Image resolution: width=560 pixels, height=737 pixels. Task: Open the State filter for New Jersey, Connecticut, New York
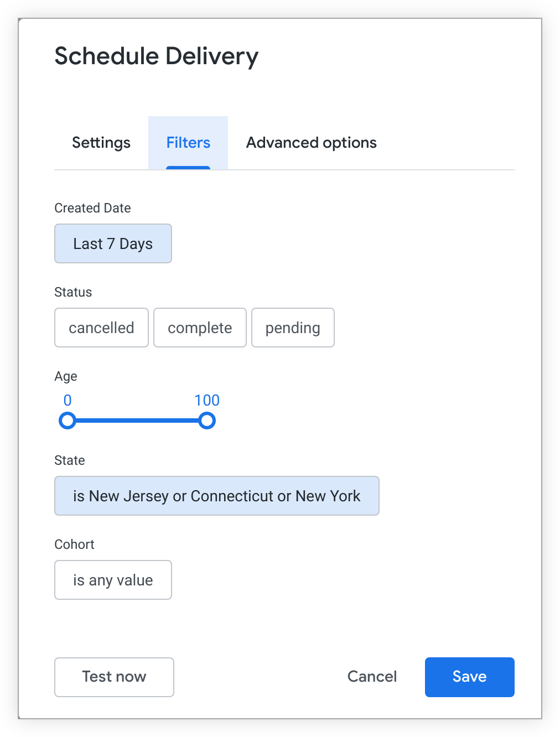click(x=216, y=496)
